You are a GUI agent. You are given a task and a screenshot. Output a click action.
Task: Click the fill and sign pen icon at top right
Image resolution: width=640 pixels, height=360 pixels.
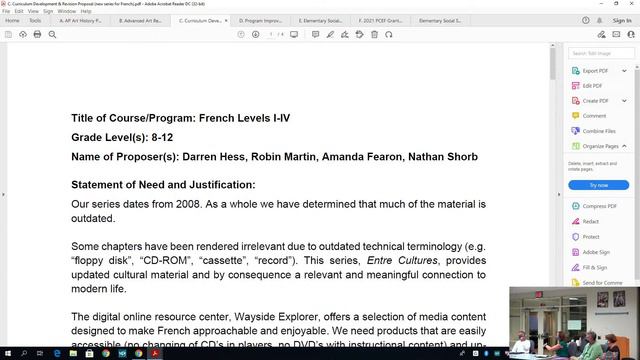(x=601, y=35)
